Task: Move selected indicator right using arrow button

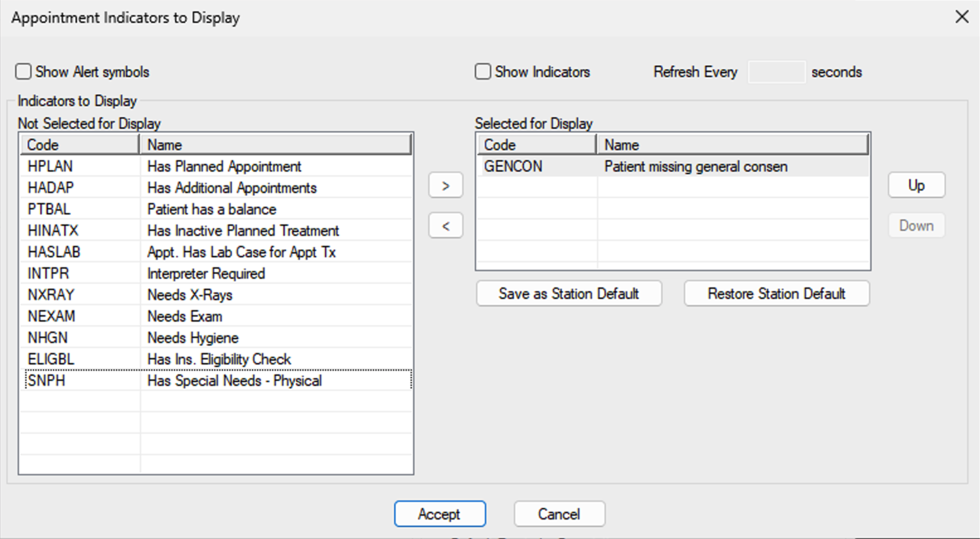Action: (445, 186)
